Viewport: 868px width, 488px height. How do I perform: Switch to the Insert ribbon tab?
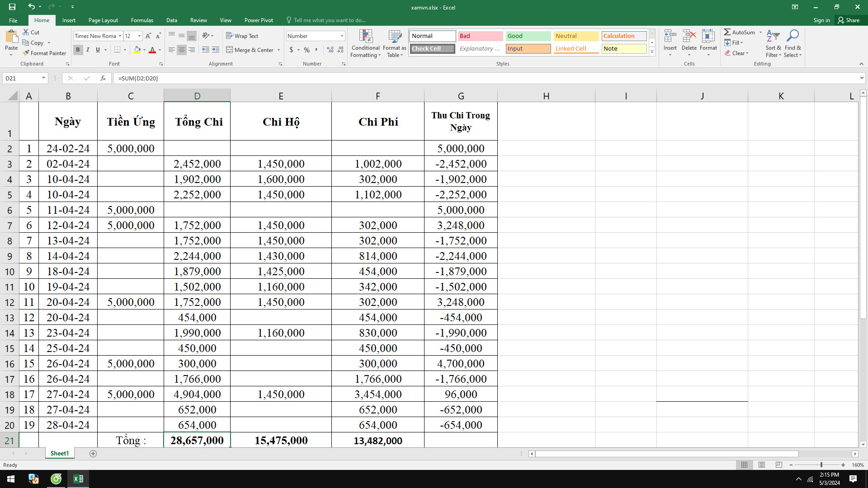tap(69, 20)
